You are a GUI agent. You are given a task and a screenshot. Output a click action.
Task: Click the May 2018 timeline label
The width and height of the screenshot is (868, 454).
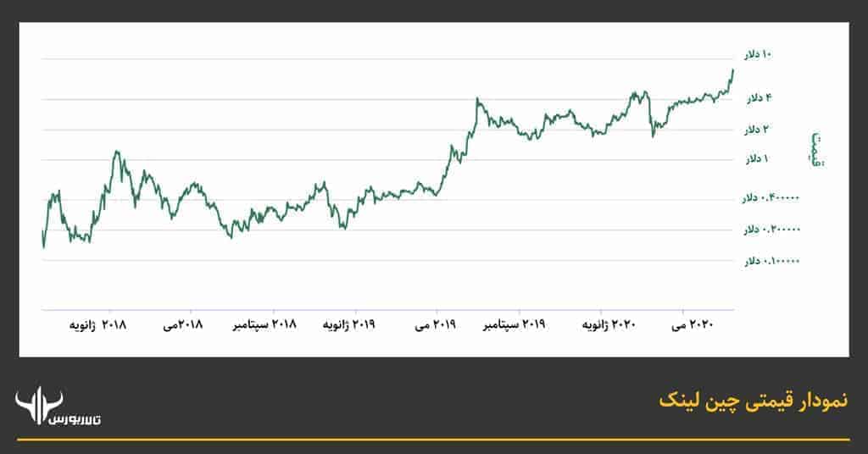[x=183, y=324]
